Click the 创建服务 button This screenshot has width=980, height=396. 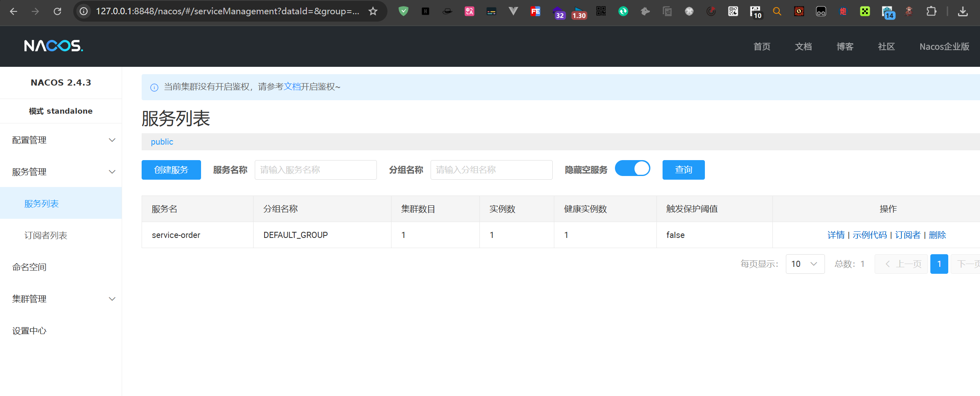[x=171, y=170]
